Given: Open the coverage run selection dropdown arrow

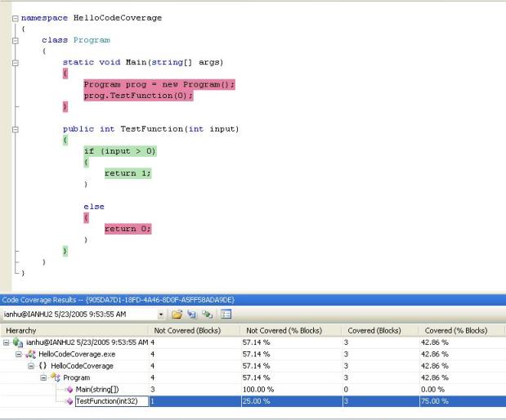Looking at the screenshot, I should (161, 315).
